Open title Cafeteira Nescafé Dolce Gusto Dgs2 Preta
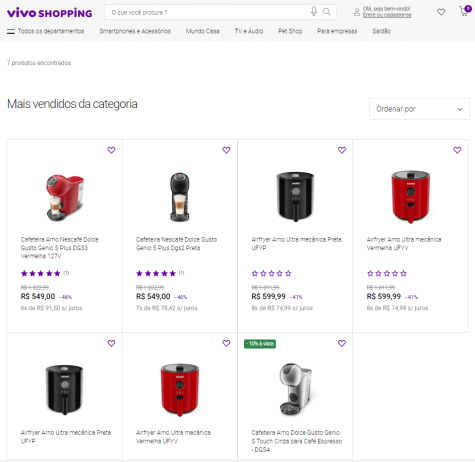The width and height of the screenshot is (475, 462). pos(176,244)
